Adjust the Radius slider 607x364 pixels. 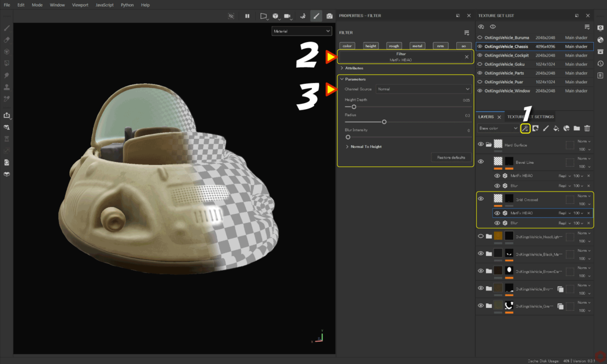[x=384, y=121]
